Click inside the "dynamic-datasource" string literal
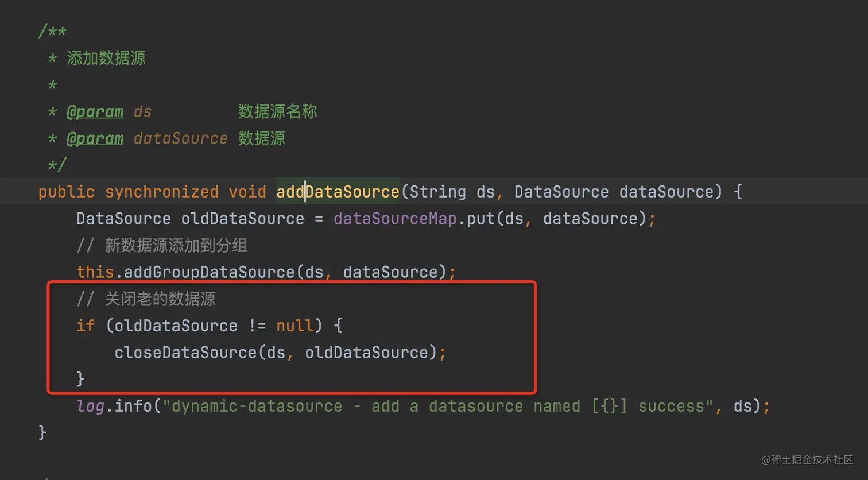The image size is (868, 480). click(x=255, y=407)
